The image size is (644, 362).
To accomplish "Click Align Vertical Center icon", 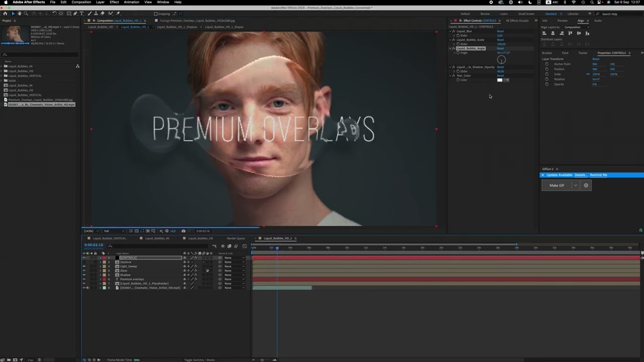I will click(x=579, y=33).
